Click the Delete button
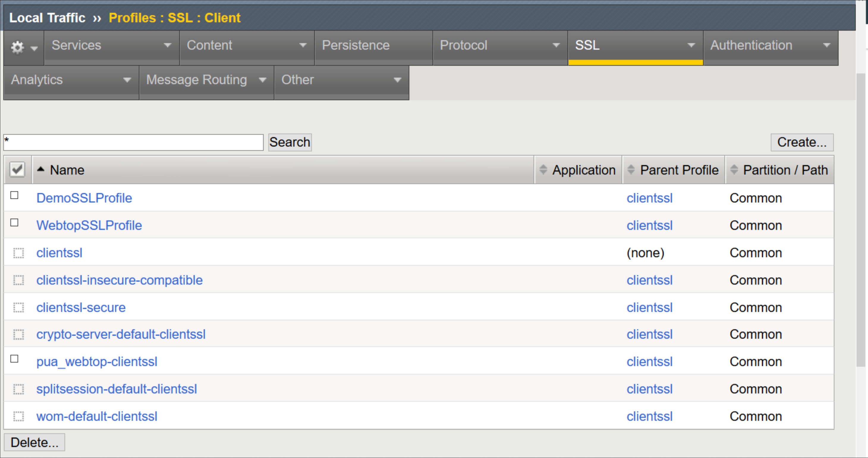This screenshot has width=868, height=458. (x=34, y=442)
